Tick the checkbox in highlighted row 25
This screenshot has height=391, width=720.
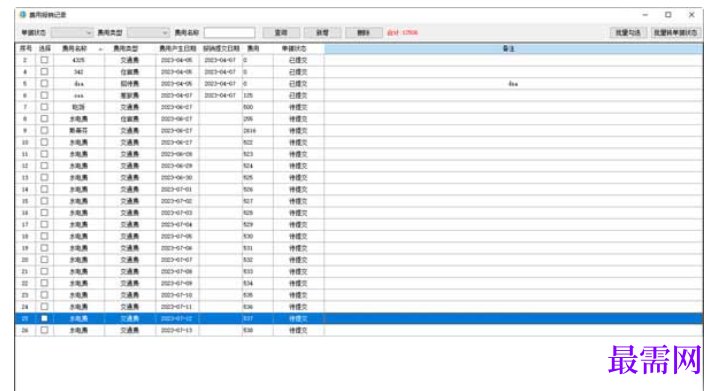44,318
